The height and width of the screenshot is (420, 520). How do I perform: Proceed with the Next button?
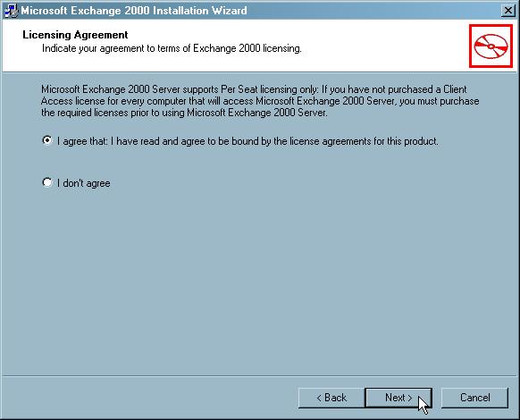(x=398, y=398)
